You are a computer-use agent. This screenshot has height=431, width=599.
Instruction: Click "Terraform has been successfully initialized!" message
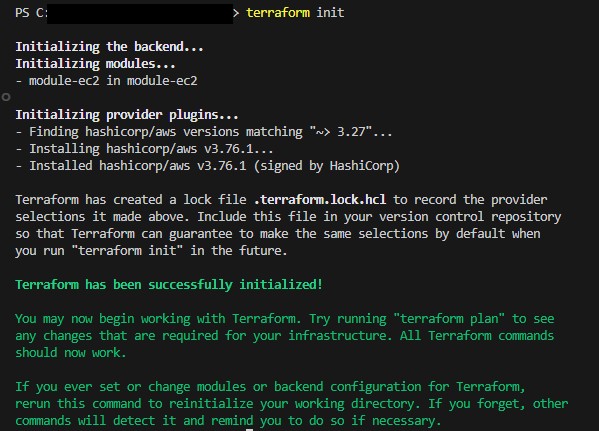(169, 285)
